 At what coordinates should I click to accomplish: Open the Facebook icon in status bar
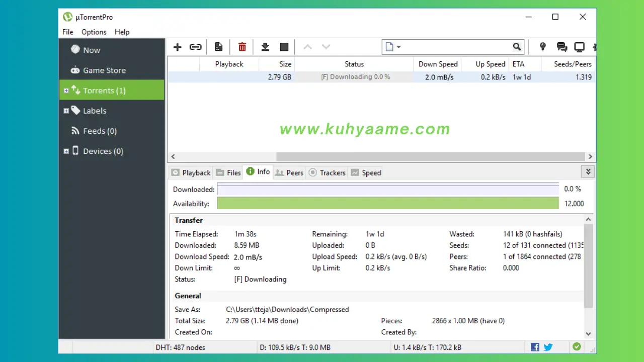coord(535,347)
